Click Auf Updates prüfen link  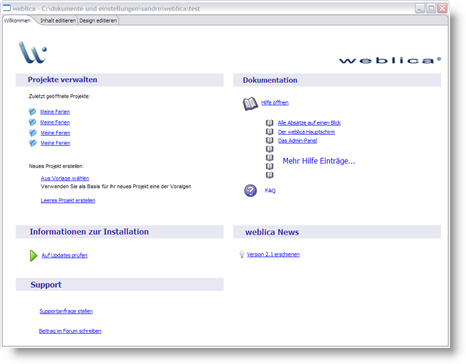click(x=65, y=255)
